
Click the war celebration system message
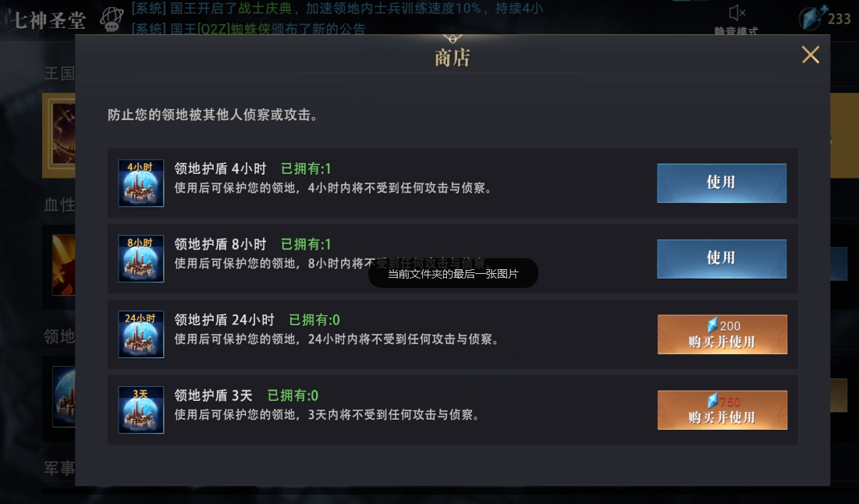click(337, 9)
